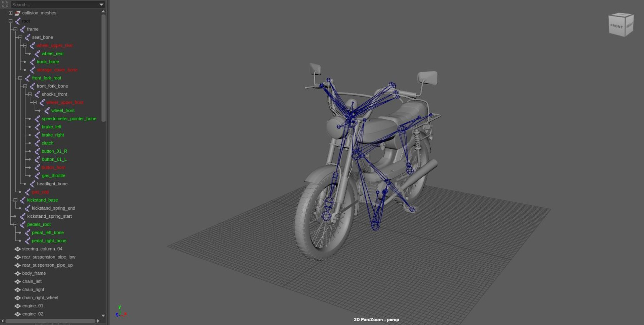Click the outliner scroll down arrow
The width and height of the screenshot is (644, 325).
click(103, 316)
